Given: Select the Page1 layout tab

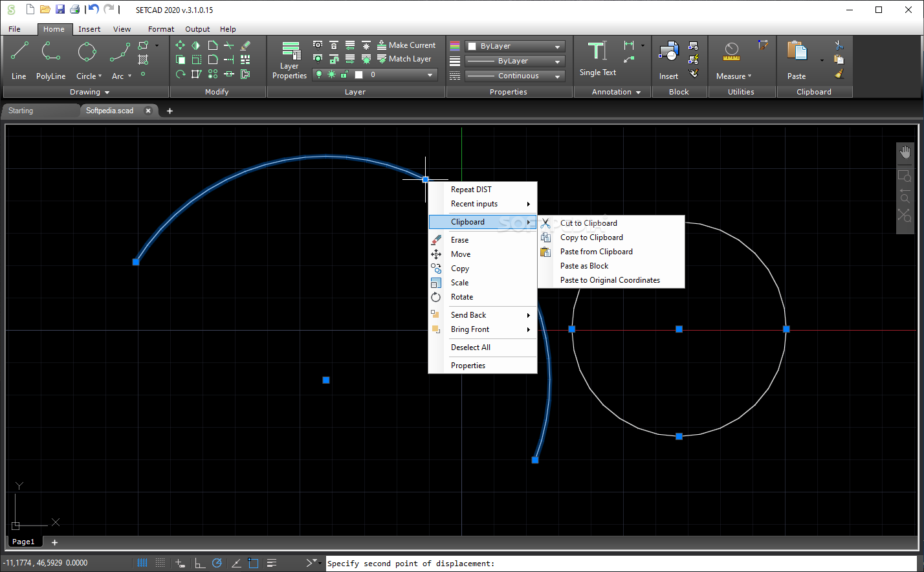Looking at the screenshot, I should point(24,542).
